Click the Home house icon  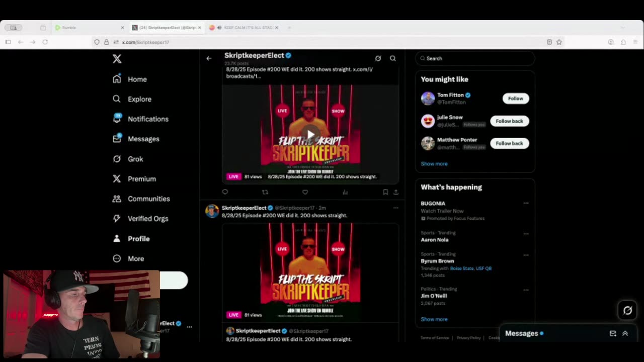tap(117, 79)
